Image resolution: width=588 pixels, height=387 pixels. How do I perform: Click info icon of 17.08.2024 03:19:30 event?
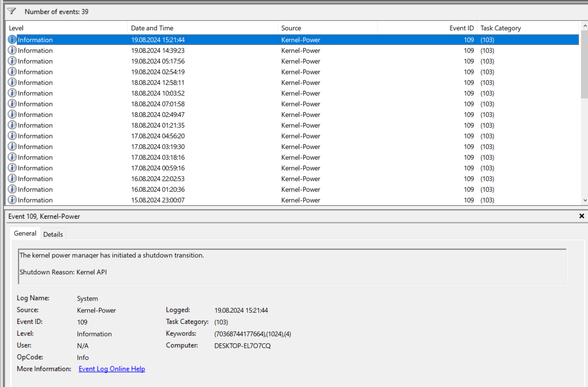pos(12,147)
